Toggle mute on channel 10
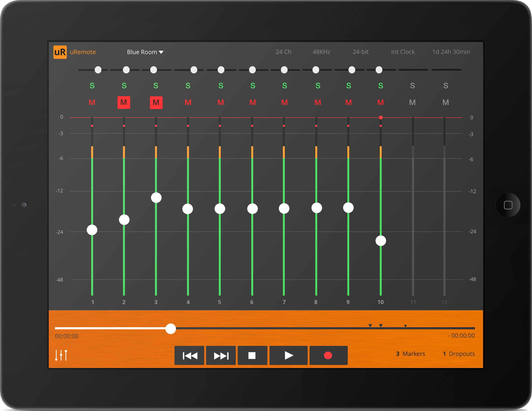This screenshot has height=411, width=532. click(x=380, y=102)
